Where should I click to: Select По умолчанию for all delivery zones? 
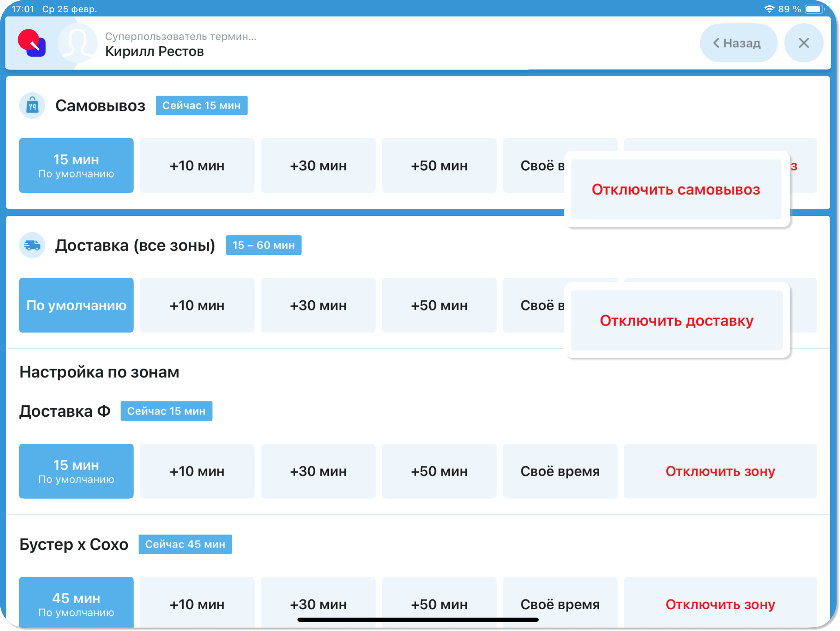click(76, 305)
